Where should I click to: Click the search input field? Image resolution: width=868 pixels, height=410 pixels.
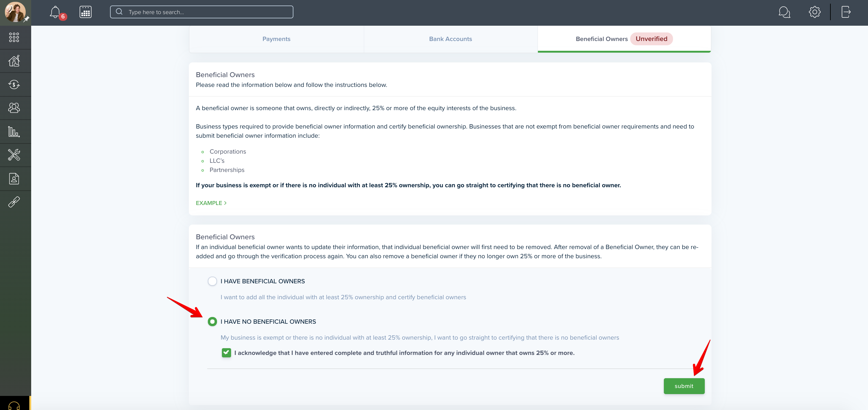click(201, 12)
